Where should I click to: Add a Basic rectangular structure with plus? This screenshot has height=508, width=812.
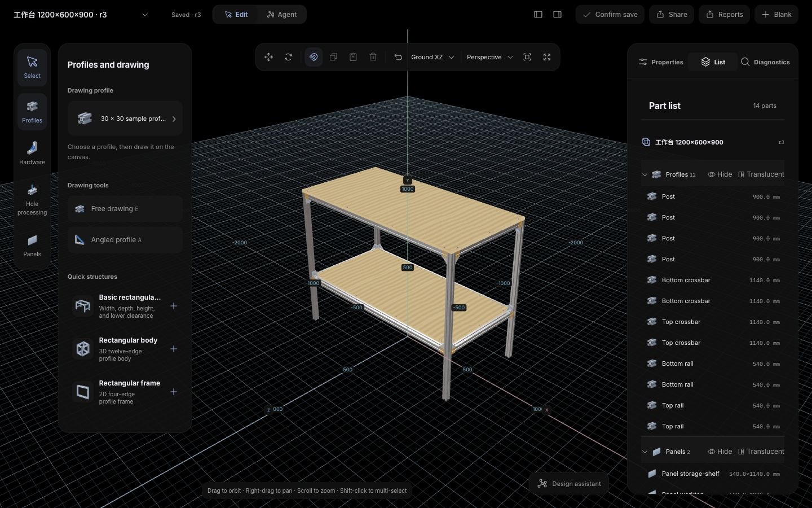(x=174, y=306)
